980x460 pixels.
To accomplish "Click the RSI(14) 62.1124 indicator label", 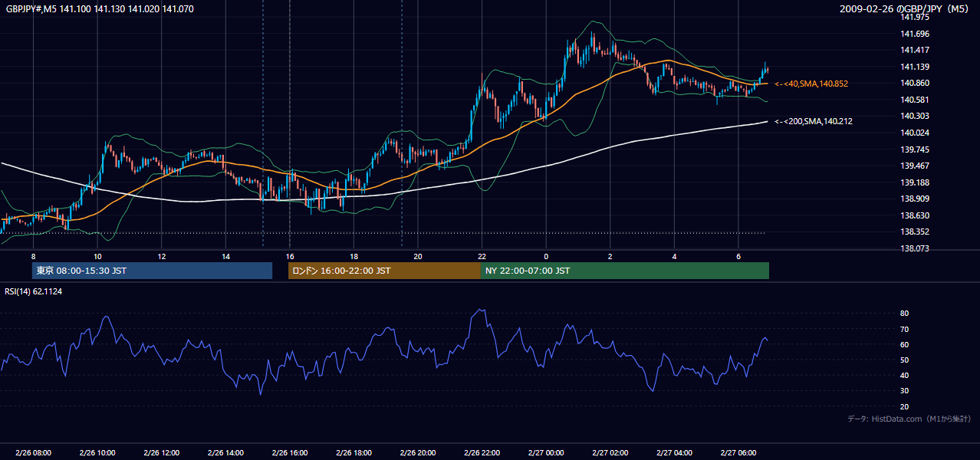I will (x=35, y=291).
